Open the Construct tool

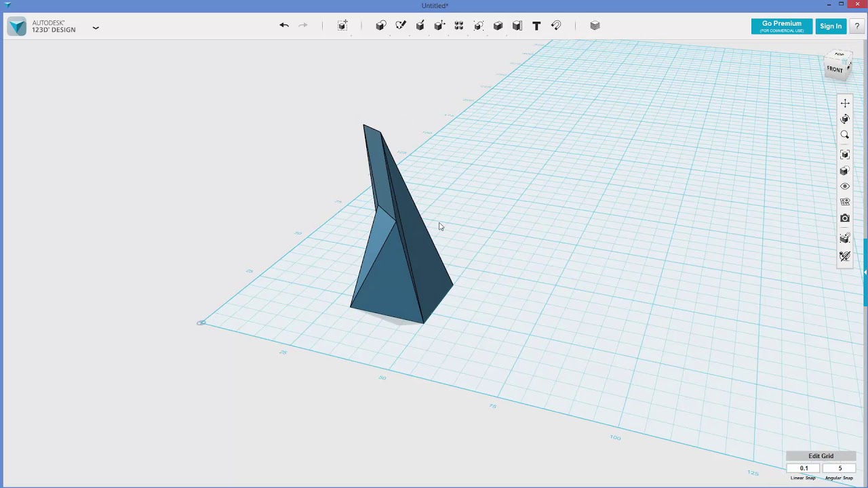coord(420,26)
